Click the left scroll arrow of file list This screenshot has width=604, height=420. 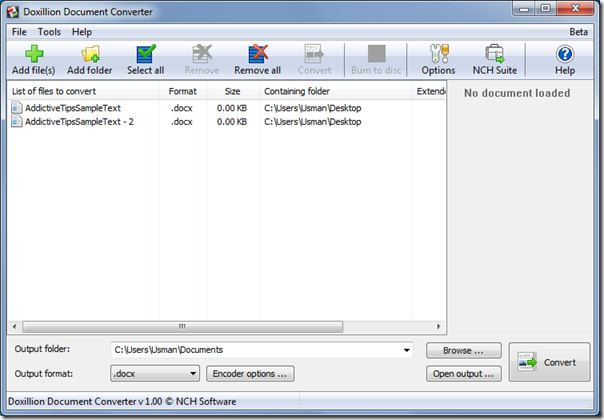point(15,327)
